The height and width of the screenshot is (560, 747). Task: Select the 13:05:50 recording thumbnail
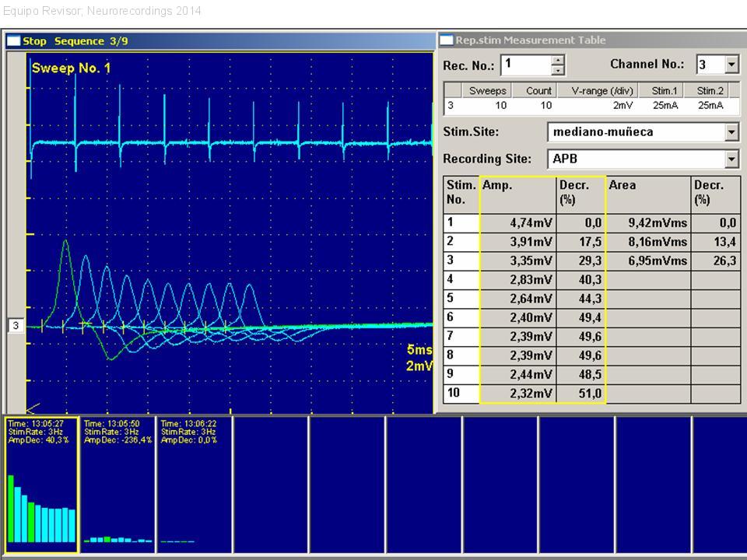coord(117,485)
